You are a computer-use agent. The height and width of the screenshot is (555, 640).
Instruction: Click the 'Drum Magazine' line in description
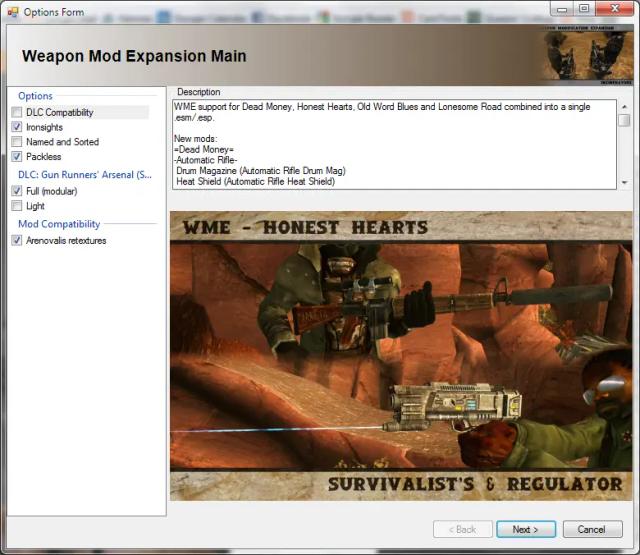[260, 171]
